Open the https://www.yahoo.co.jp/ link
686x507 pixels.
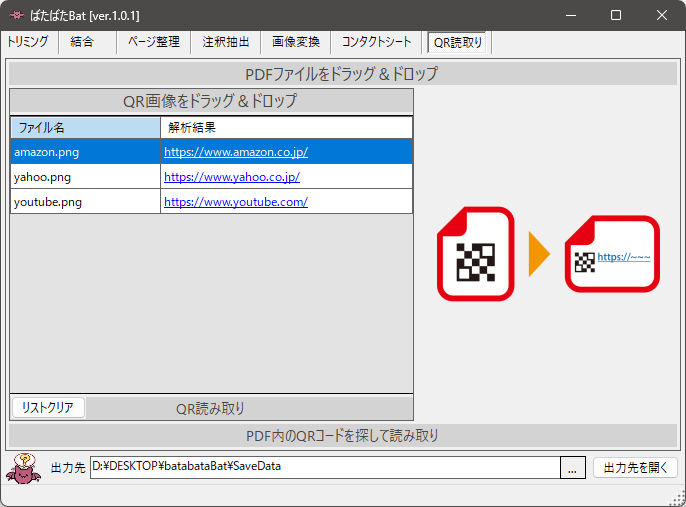point(232,177)
